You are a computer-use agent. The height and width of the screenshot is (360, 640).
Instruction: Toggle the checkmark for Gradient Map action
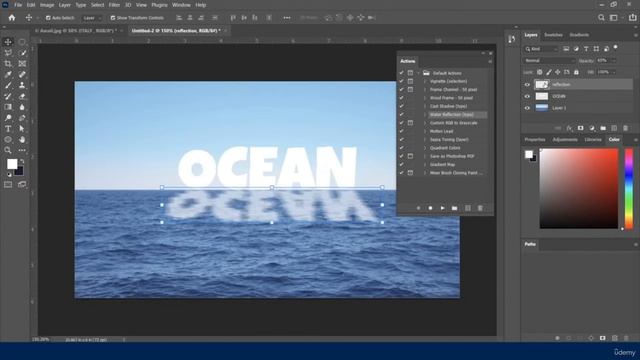click(x=402, y=164)
